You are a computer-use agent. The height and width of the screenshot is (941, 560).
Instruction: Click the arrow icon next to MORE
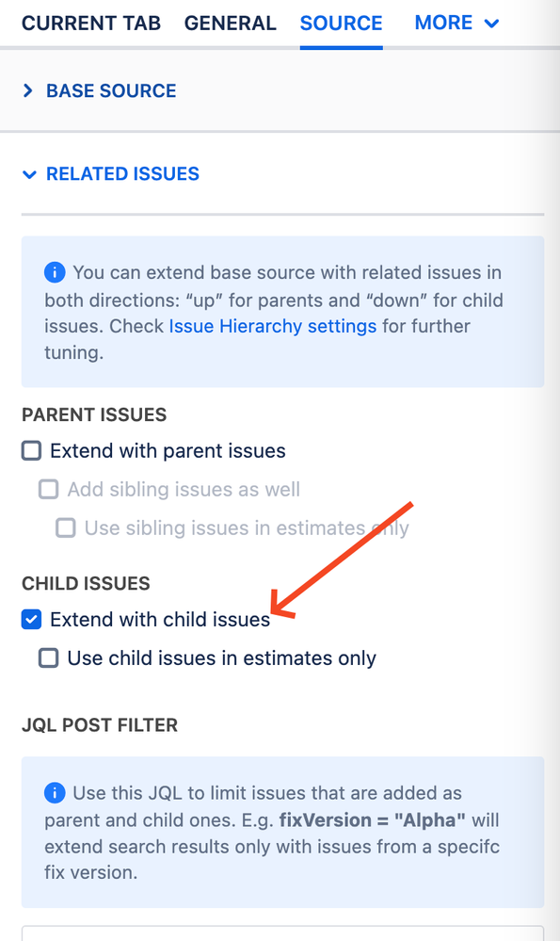click(x=491, y=24)
